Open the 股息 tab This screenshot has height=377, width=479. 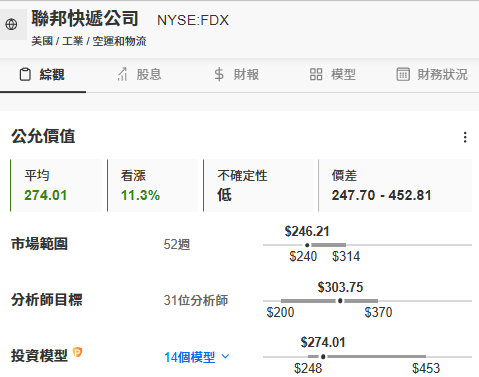(139, 75)
